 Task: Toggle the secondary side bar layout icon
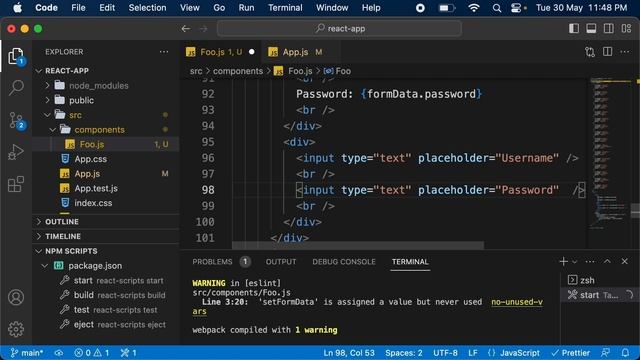609,29
